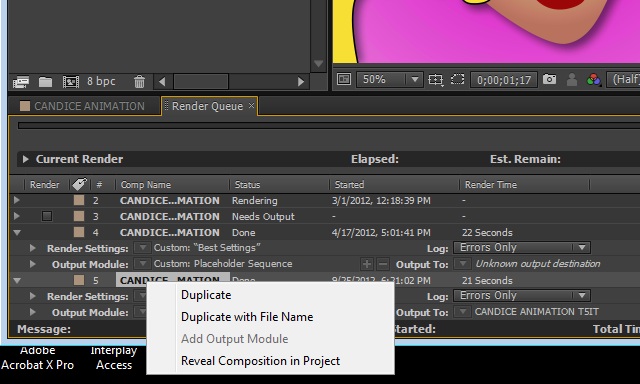640x384 pixels.
Task: Toggle the Region of Interest icon
Action: pyautogui.click(x=458, y=79)
